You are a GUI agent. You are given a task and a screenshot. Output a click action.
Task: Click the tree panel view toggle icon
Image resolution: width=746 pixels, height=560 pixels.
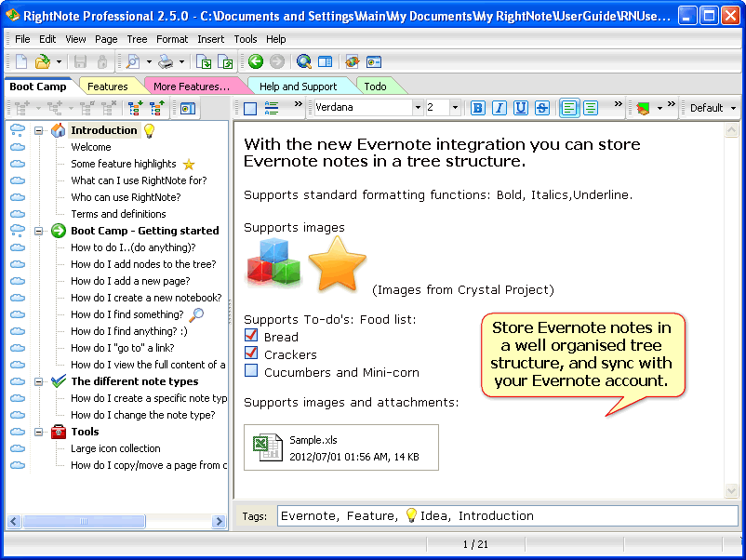click(188, 109)
